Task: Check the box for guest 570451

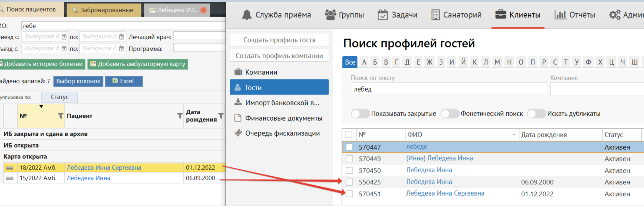Action: 349,194
